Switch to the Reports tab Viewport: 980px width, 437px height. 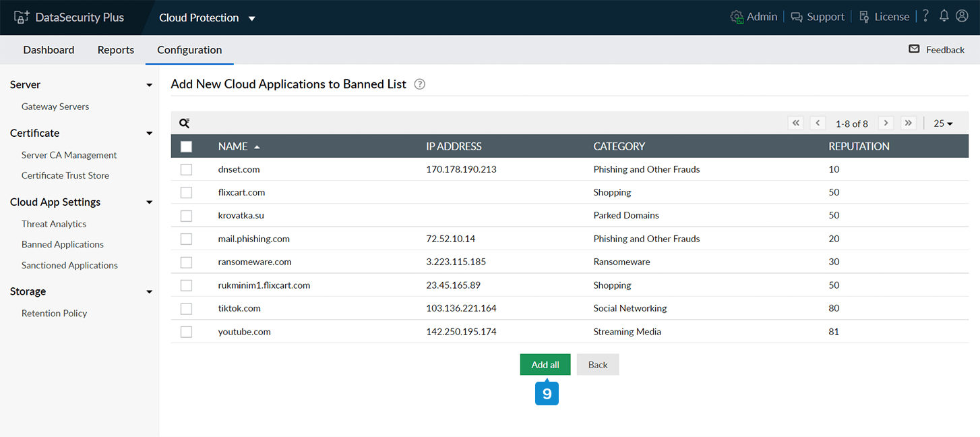pyautogui.click(x=116, y=50)
